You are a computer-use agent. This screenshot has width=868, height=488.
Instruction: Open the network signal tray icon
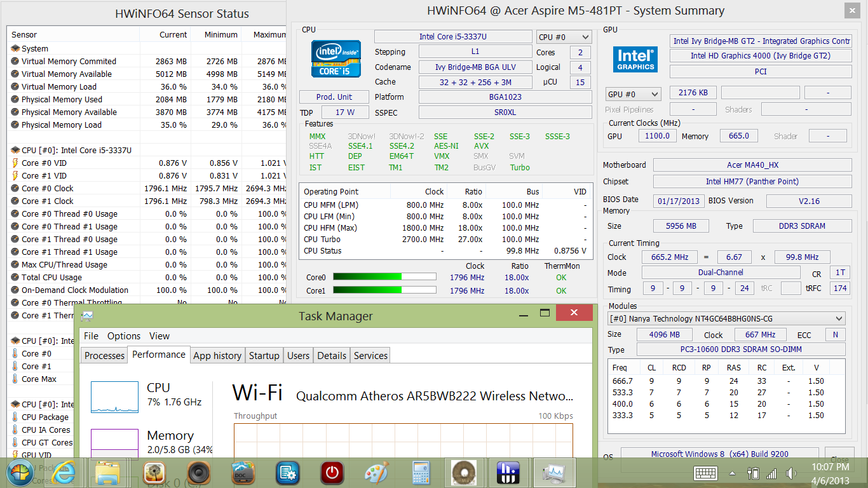(x=771, y=473)
